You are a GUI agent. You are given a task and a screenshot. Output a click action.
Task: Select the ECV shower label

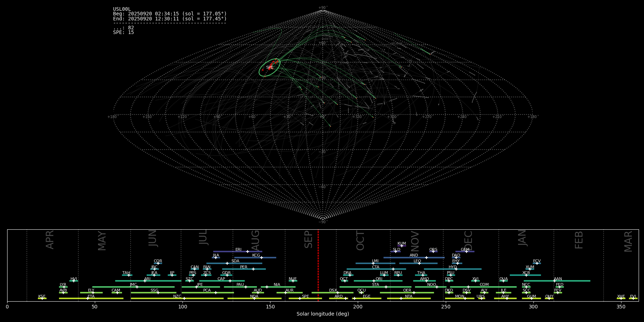(x=537, y=261)
